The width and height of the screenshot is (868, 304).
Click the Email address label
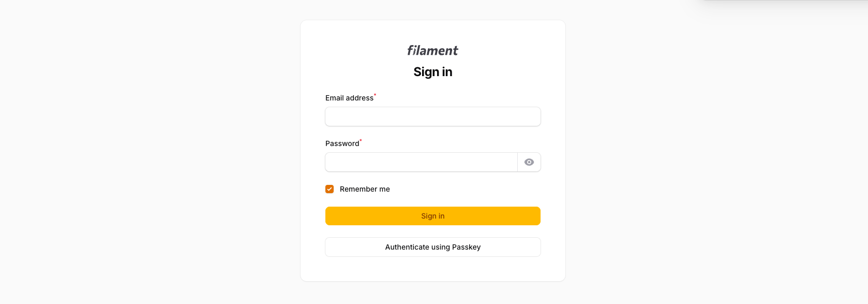coord(349,98)
